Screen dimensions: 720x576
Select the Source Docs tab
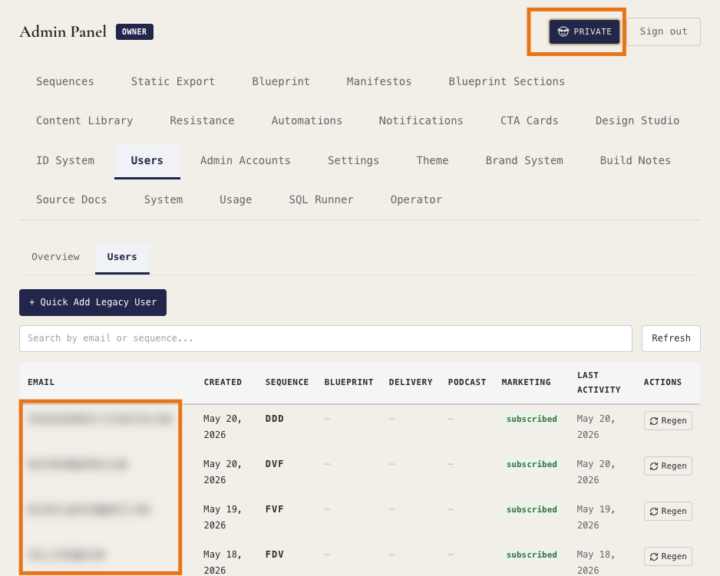pyautogui.click(x=71, y=199)
